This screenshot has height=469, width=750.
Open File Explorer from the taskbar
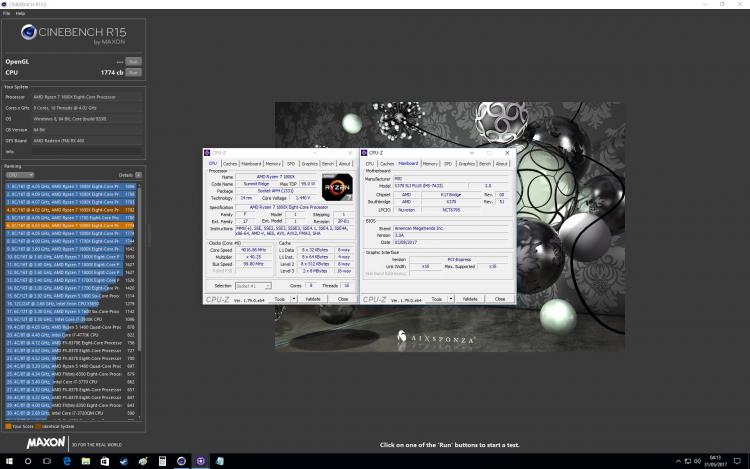(x=86, y=461)
